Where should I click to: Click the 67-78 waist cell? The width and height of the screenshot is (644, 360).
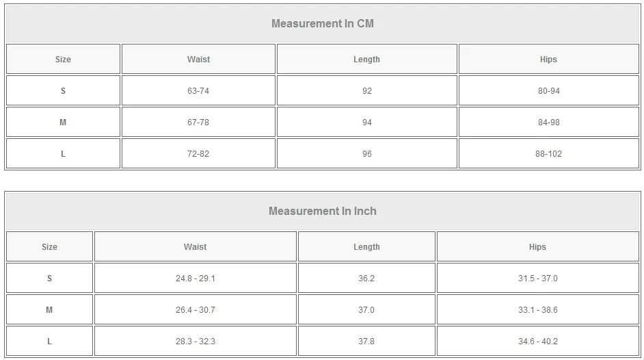[x=198, y=123]
